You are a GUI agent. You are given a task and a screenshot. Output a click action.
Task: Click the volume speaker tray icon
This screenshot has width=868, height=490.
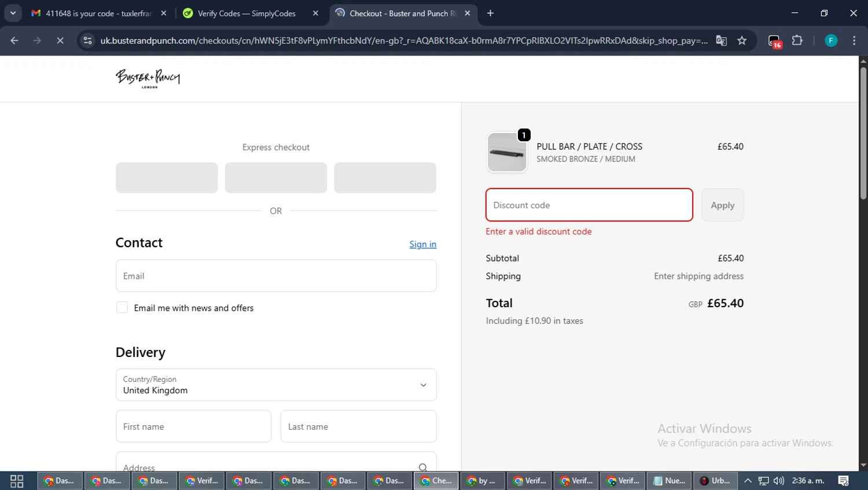779,481
